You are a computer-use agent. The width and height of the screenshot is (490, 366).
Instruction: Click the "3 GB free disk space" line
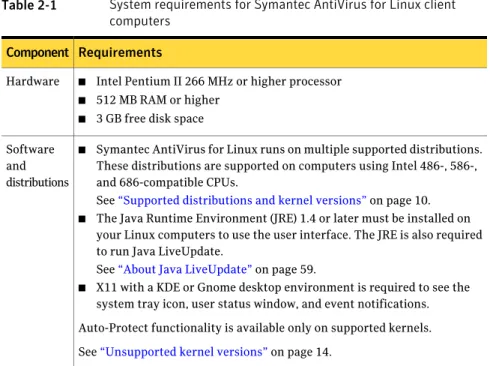[150, 119]
